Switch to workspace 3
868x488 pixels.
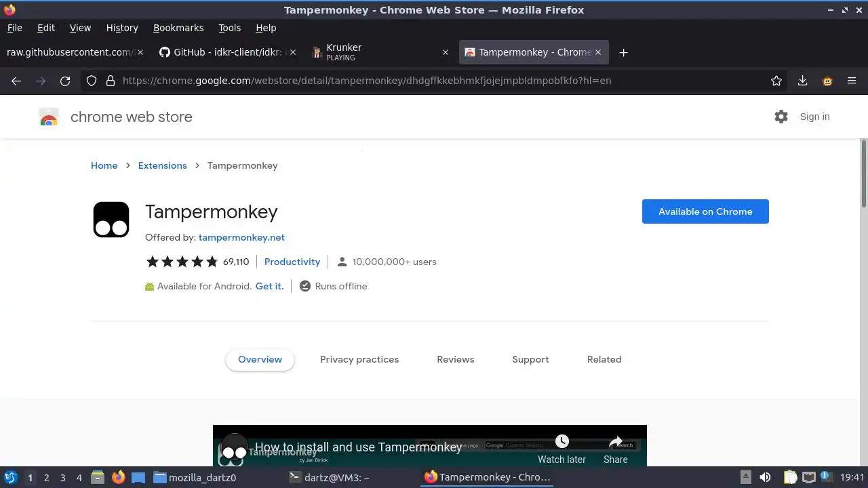pyautogui.click(x=62, y=477)
